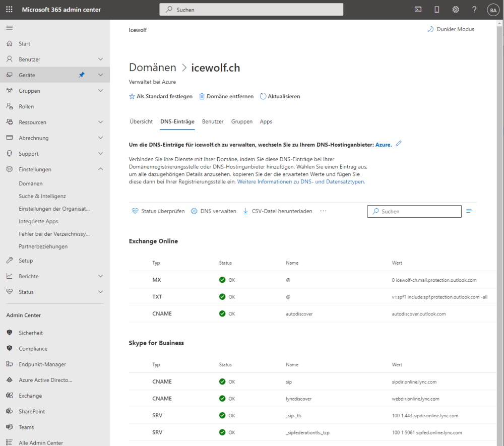Image resolution: width=504 pixels, height=446 pixels.
Task: Expand the Ressourcen section chevron
Action: pyautogui.click(x=101, y=122)
